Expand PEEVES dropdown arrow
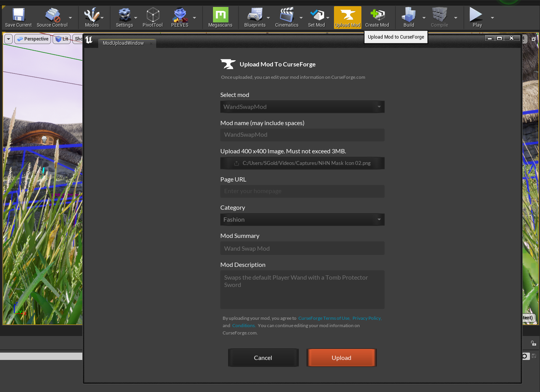Screen dimensions: 540x392 pos(194,18)
